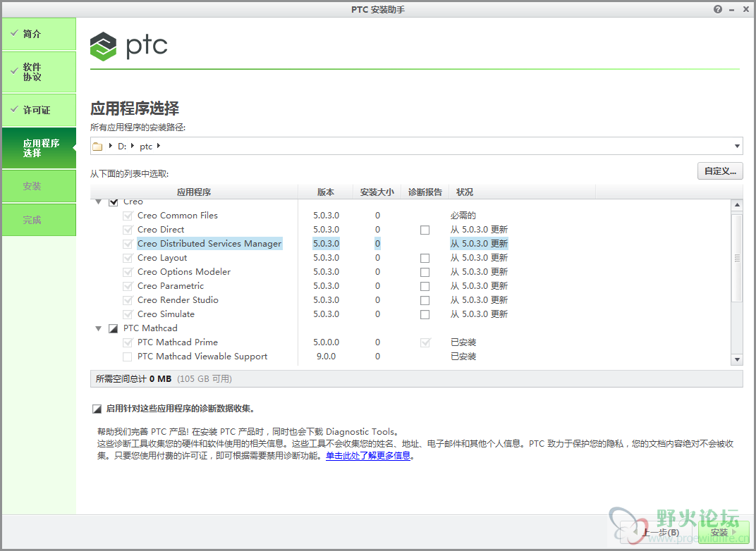Viewport: 756px width, 551px height.
Task: Click 安装大小 column header
Action: pyautogui.click(x=377, y=192)
